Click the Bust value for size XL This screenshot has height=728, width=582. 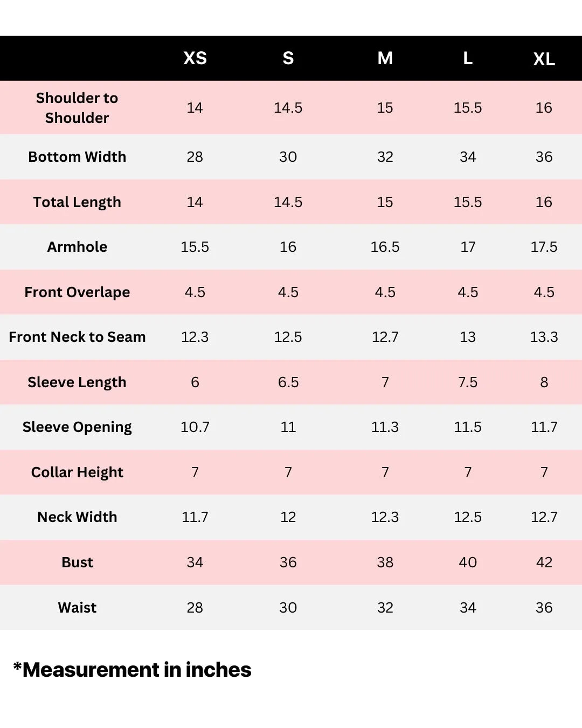[544, 562]
